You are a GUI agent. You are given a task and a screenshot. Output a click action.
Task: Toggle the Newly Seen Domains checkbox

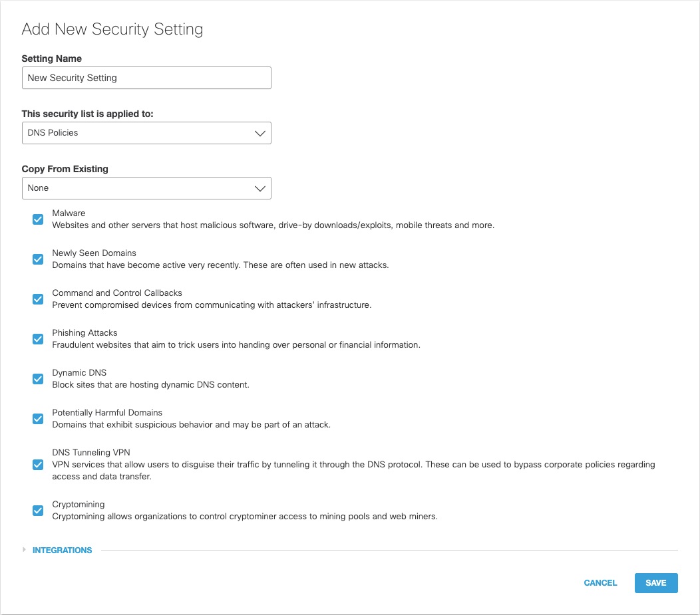pyautogui.click(x=38, y=259)
